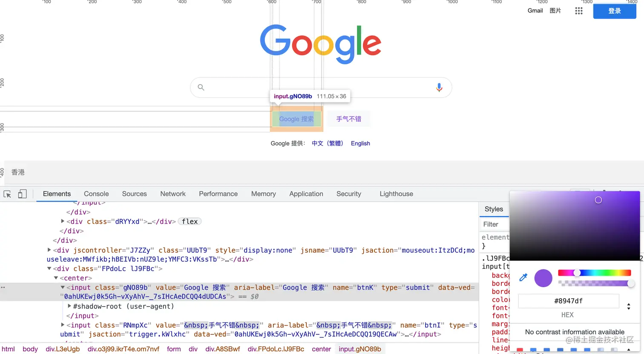Click the #8947df hex value field
The image size is (644, 354).
point(569,301)
